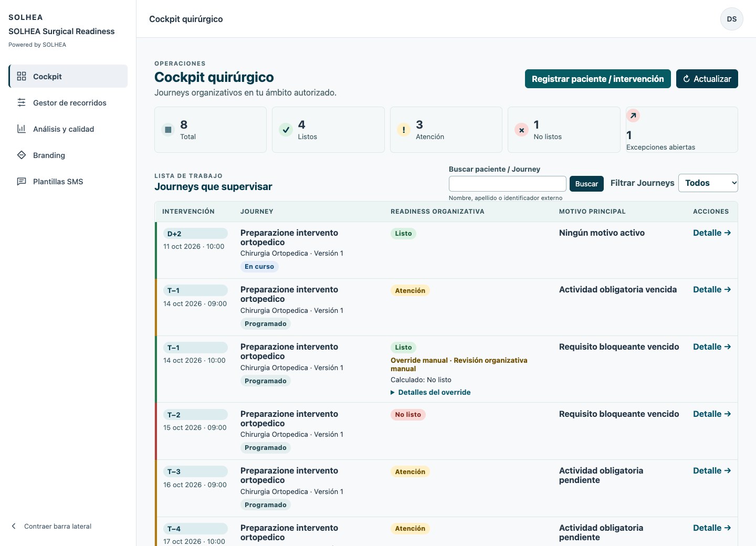Click the collapse sidebar chevron icon

pyautogui.click(x=14, y=526)
